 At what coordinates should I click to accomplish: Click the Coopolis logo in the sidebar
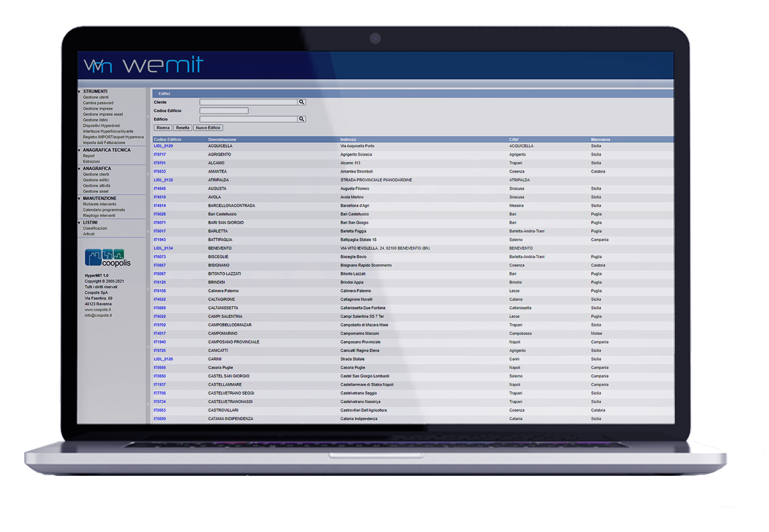coord(107,258)
